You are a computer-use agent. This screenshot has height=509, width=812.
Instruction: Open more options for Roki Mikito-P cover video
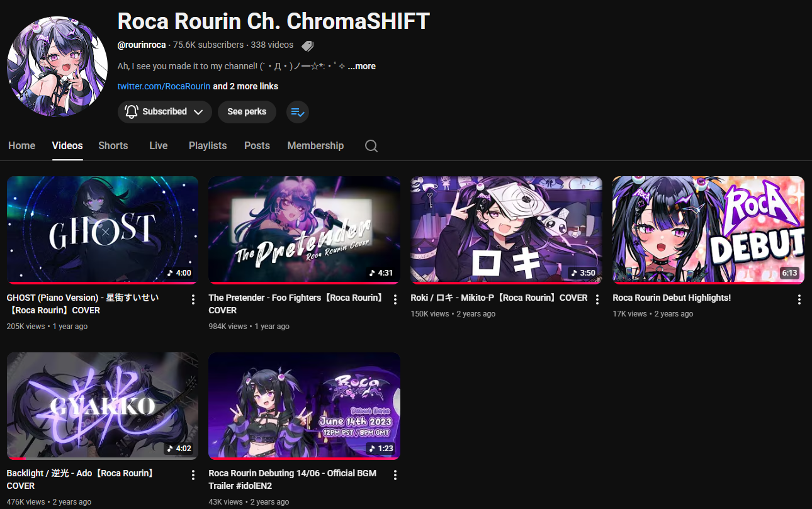click(x=597, y=299)
